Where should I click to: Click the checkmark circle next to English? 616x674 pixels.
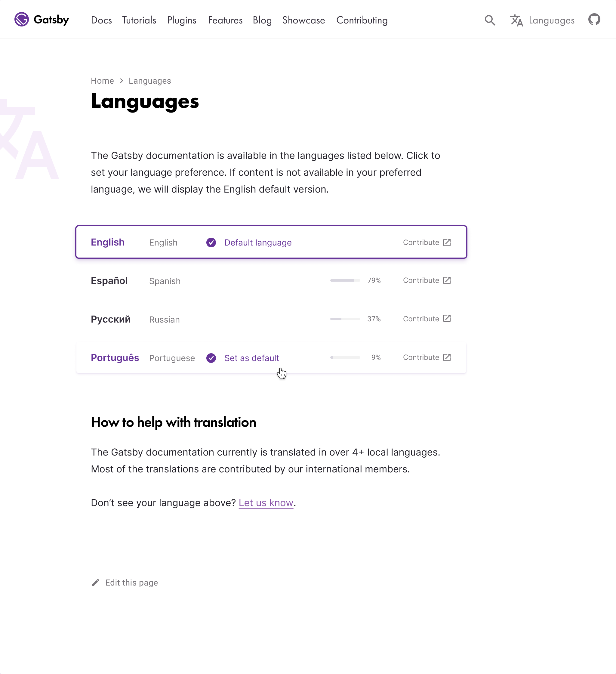tap(211, 243)
